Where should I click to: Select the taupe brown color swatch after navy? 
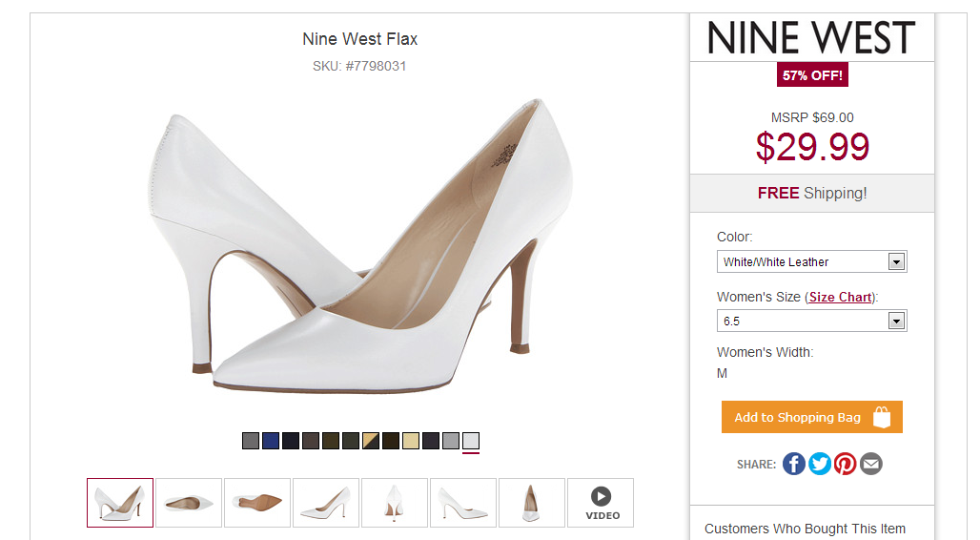click(x=311, y=441)
